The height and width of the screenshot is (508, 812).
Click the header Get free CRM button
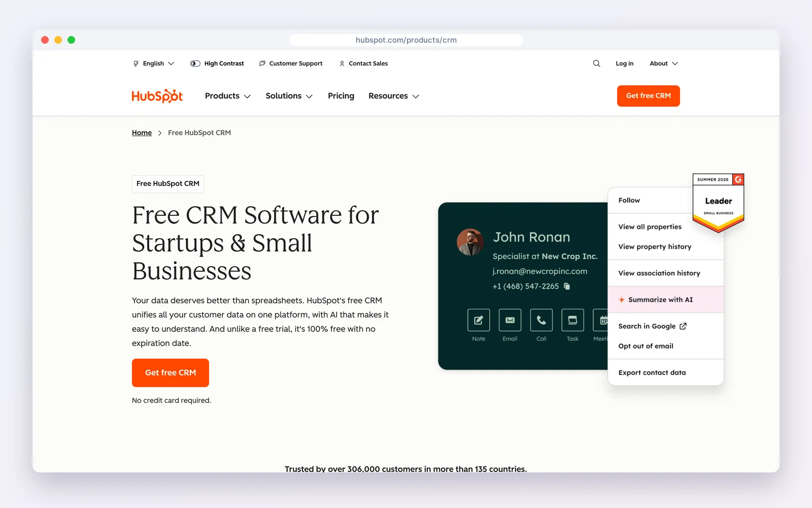point(649,96)
